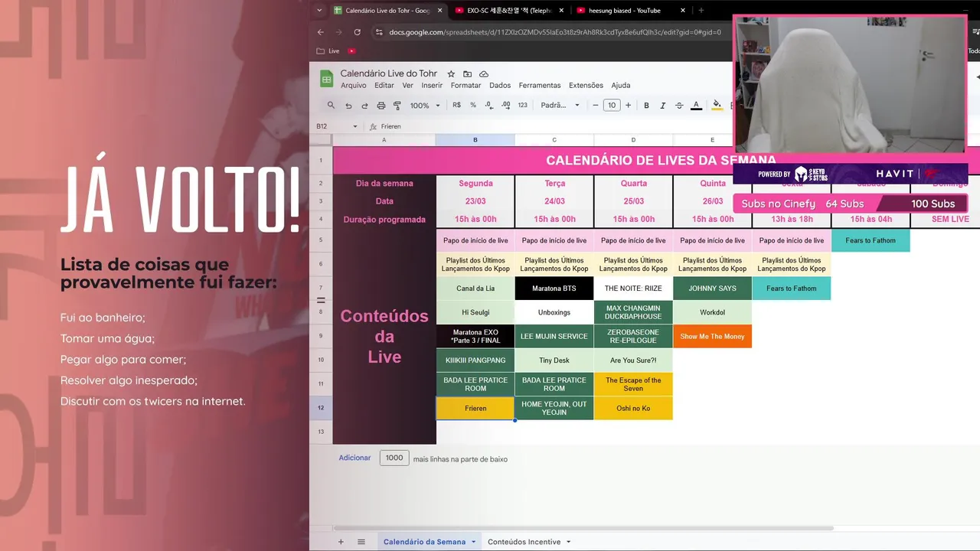Select the Oshi no Ko cell
980x551 pixels.
(x=633, y=408)
